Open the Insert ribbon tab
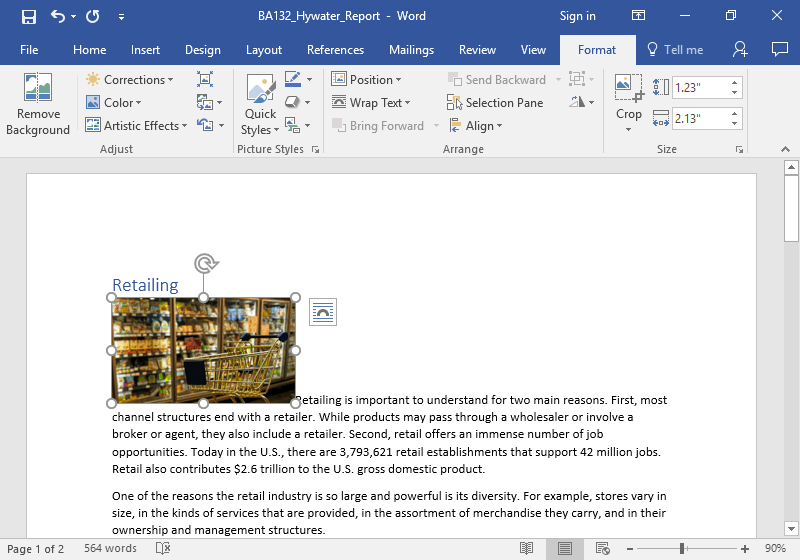The width and height of the screenshot is (800, 560). 145,50
